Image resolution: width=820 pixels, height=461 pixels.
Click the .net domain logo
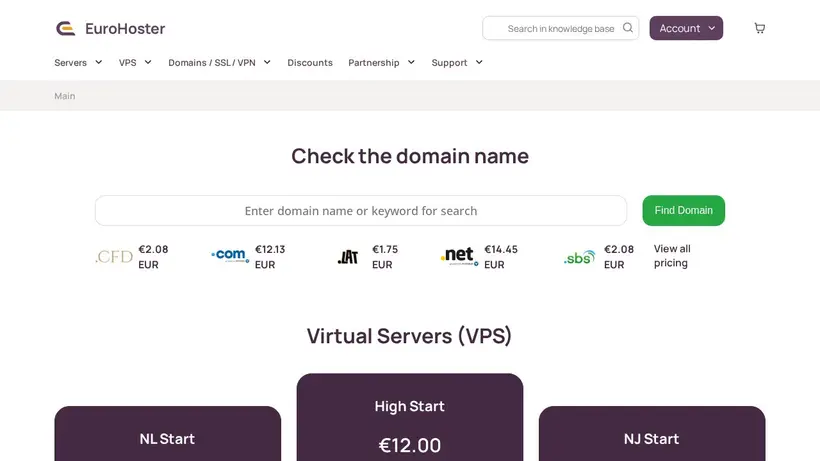(x=459, y=256)
